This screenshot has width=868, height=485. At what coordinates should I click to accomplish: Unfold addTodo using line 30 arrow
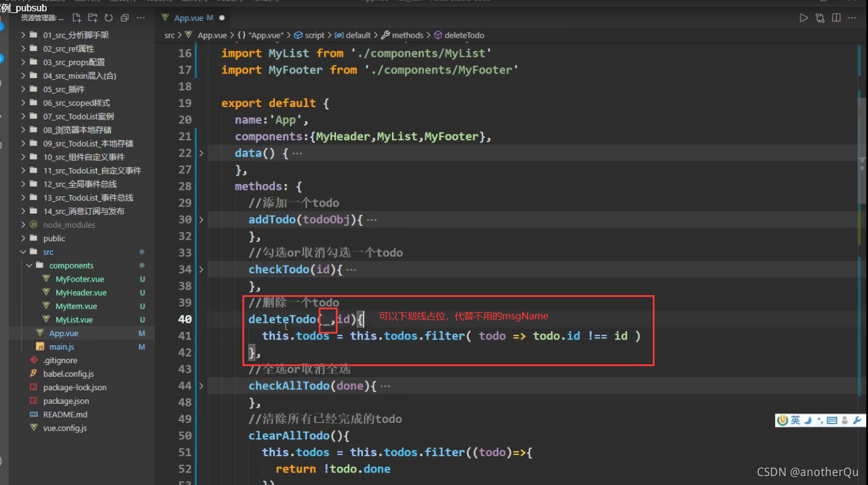click(x=201, y=219)
